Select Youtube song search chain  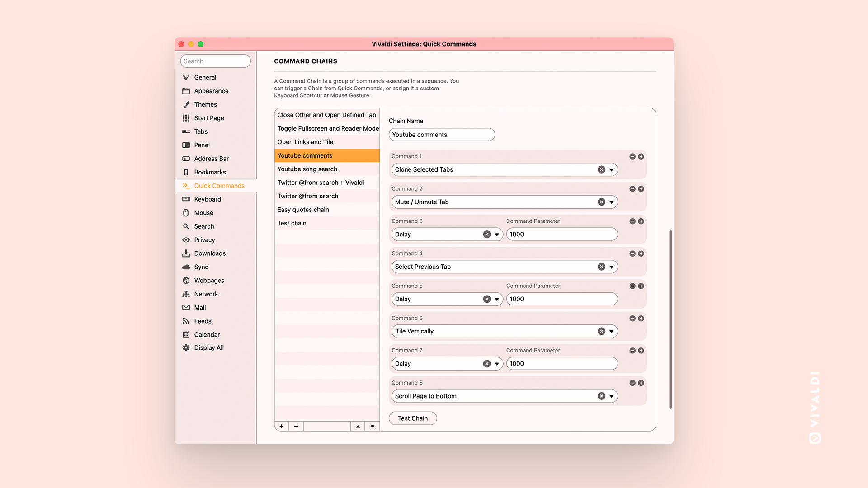click(x=327, y=169)
